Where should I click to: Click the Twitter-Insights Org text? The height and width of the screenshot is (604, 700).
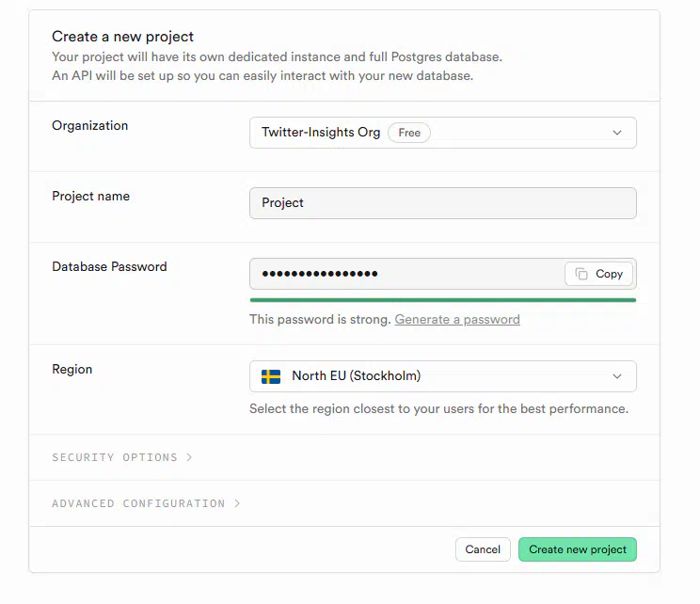(x=321, y=133)
